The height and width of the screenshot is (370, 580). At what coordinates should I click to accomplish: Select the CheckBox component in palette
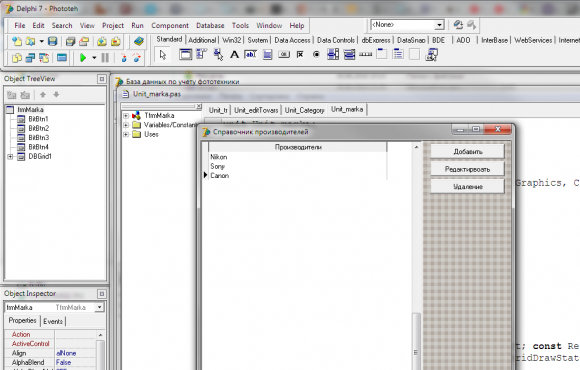pyautogui.click(x=300, y=55)
